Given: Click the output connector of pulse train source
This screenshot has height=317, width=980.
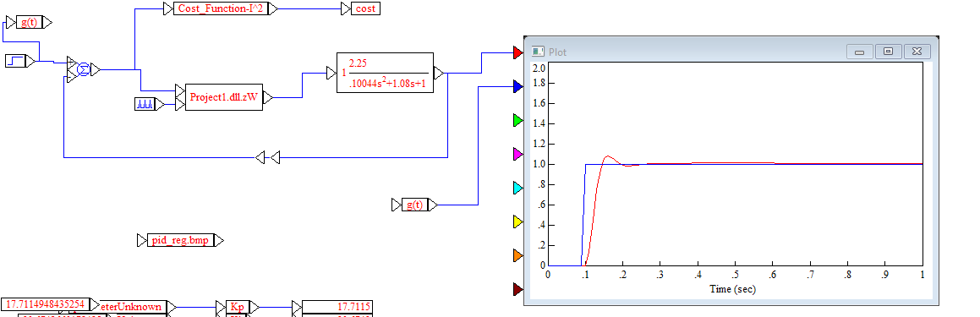Looking at the screenshot, I should pyautogui.click(x=160, y=105).
